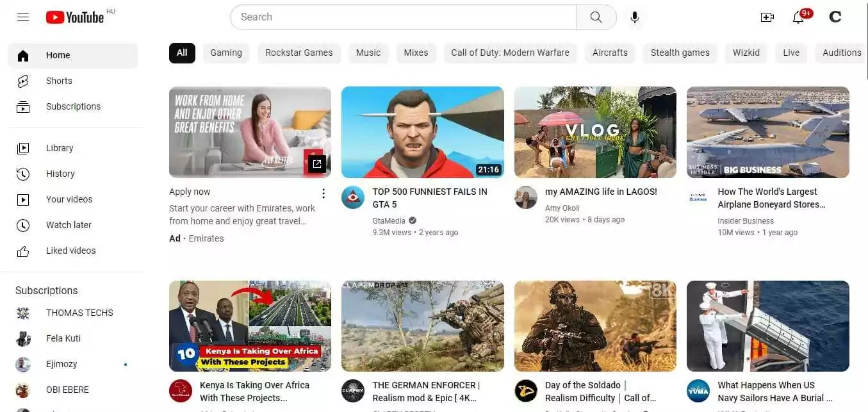
Task: Open the account avatar menu
Action: 835,17
